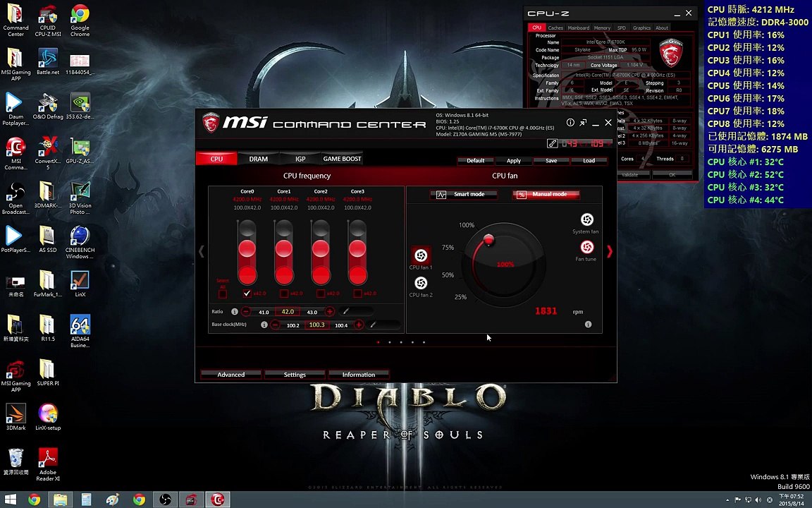Go to previous panel with left arrow

(202, 251)
